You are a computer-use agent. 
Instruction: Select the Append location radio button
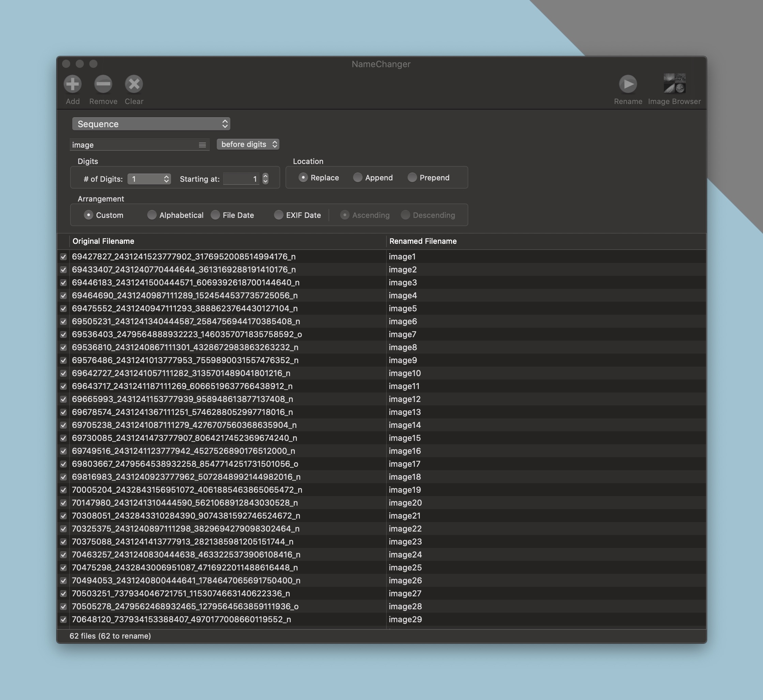(357, 177)
